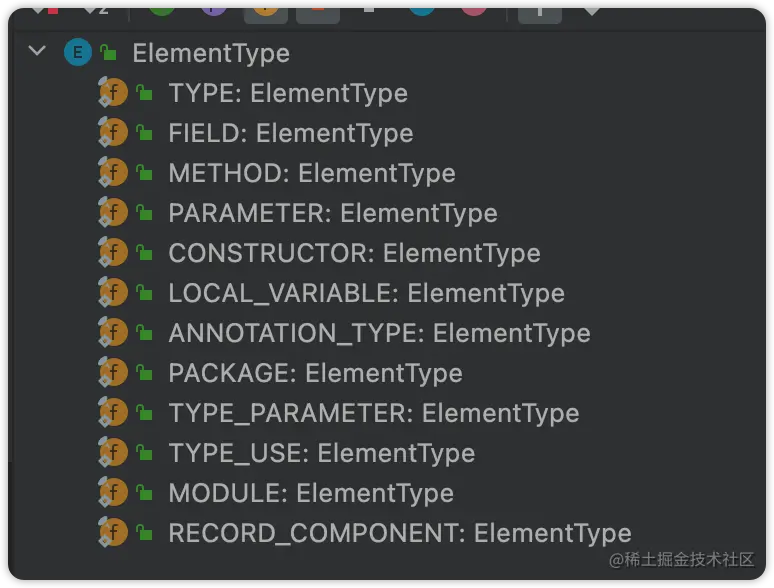Image resolution: width=774 pixels, height=588 pixels.
Task: Select the LOCAL_VARIABLE: ElementType entry
Action: coord(366,293)
